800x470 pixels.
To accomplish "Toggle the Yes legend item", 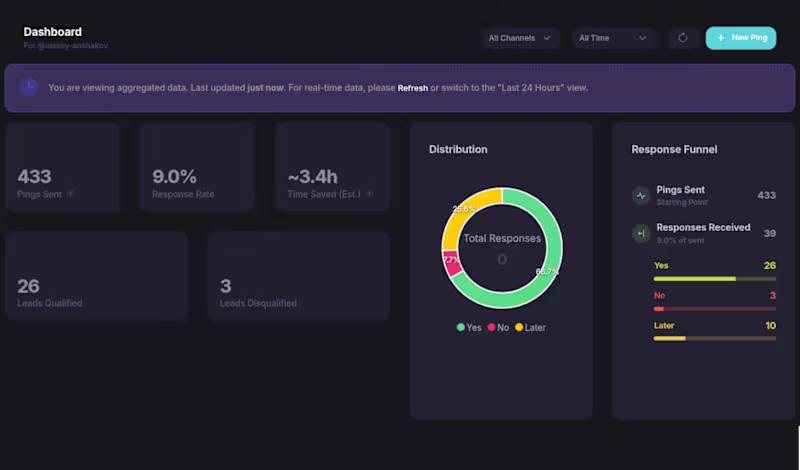I will coord(469,328).
